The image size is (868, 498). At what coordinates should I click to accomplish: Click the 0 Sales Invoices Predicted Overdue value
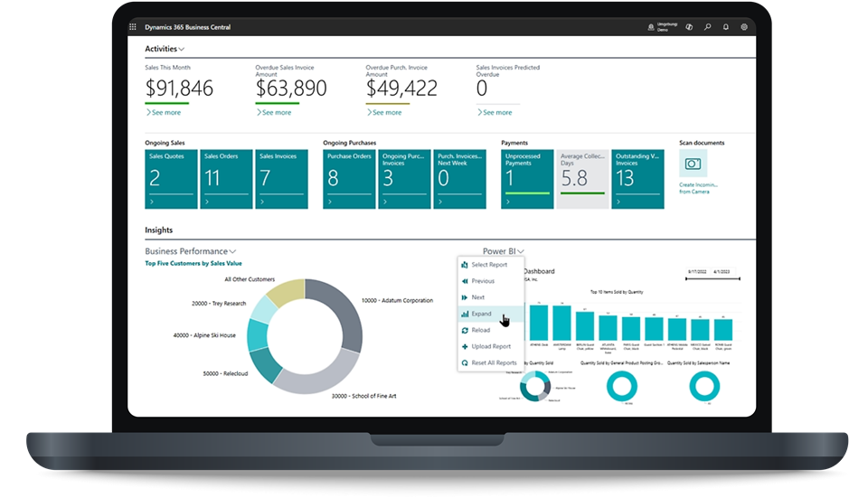coord(482,89)
